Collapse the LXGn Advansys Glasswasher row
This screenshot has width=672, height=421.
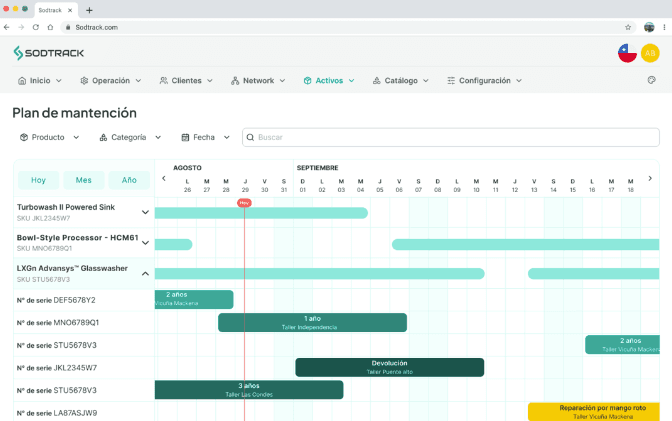145,274
